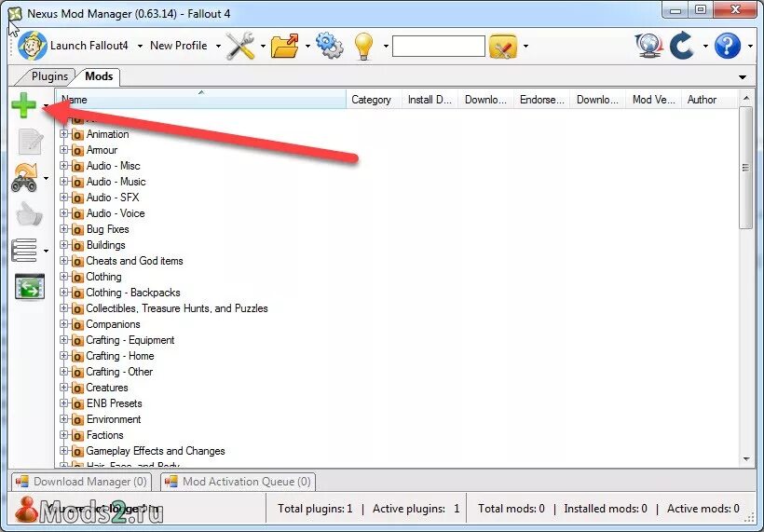Click the Crafting - Other folder icon
The width and height of the screenshot is (764, 532).
tap(77, 372)
